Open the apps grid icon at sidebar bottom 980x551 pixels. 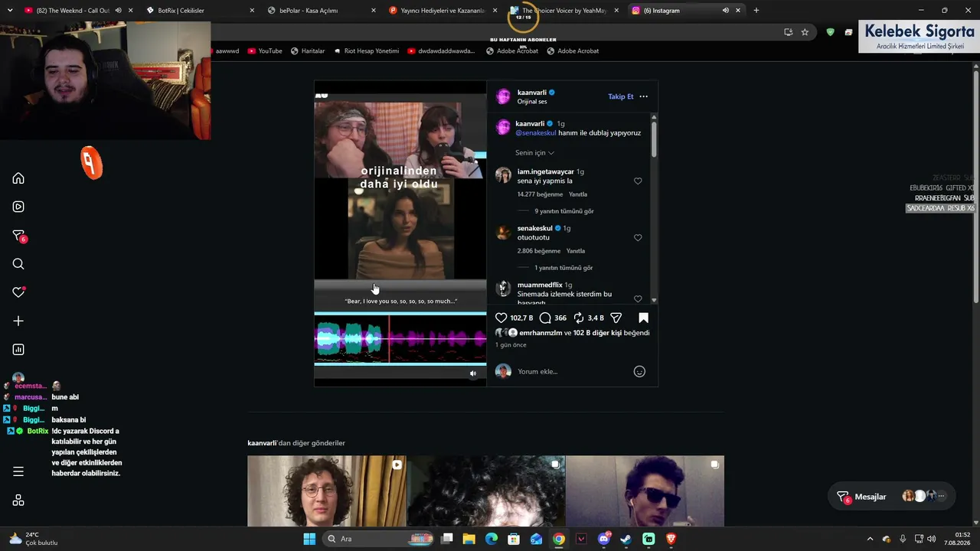pyautogui.click(x=18, y=500)
